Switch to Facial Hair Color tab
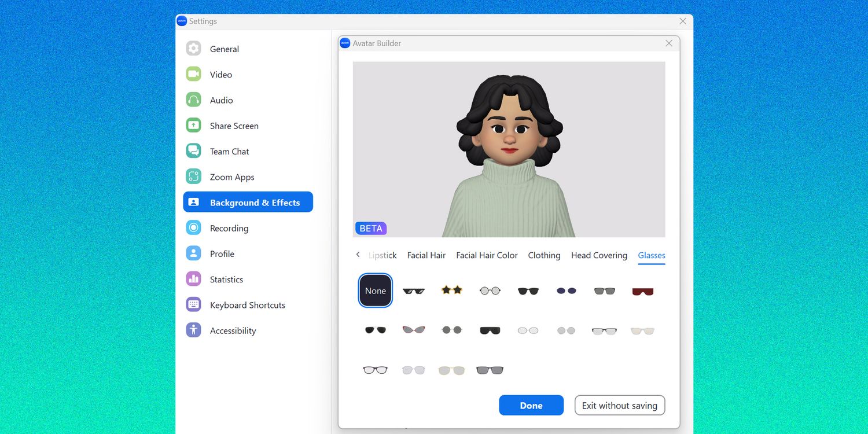 click(x=487, y=255)
